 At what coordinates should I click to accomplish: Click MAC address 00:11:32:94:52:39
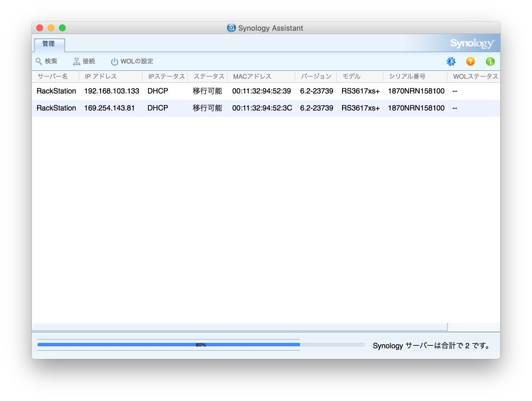(261, 91)
